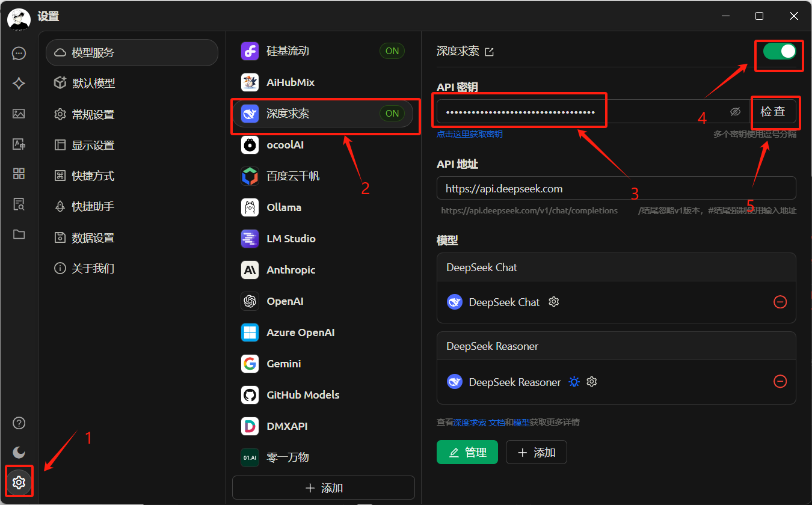
Task: Toggle the 深度求索 provider enable switch
Action: point(779,52)
